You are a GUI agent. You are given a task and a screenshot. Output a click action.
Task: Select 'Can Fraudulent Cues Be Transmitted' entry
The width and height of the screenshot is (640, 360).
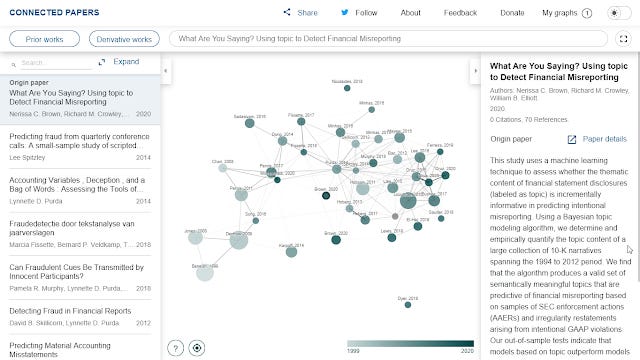pyautogui.click(x=80, y=278)
